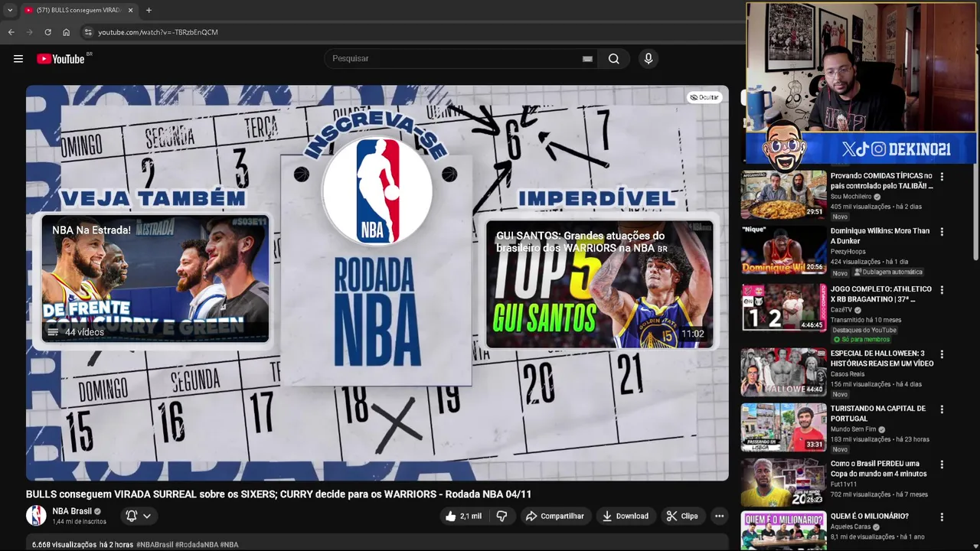
Task: Click the Sou Mochileiro channel name
Action: point(851,197)
